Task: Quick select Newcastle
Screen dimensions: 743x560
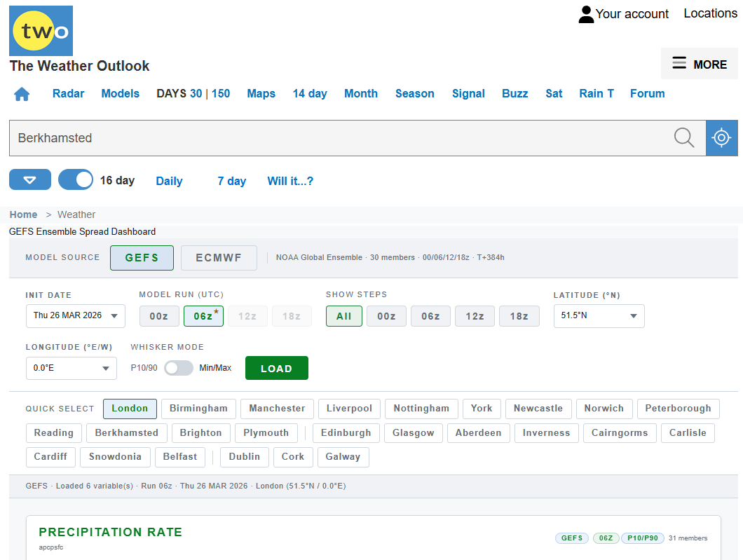Action: (x=538, y=409)
